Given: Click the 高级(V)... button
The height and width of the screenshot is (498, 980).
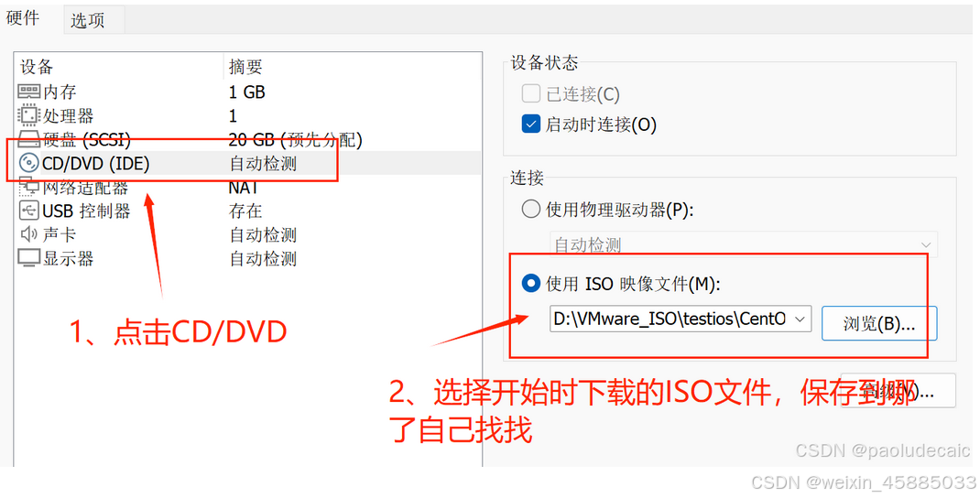Looking at the screenshot, I should click(898, 391).
